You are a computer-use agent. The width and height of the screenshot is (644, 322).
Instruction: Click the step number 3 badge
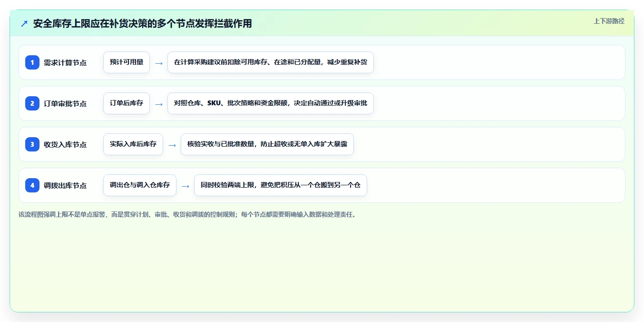[32, 144]
